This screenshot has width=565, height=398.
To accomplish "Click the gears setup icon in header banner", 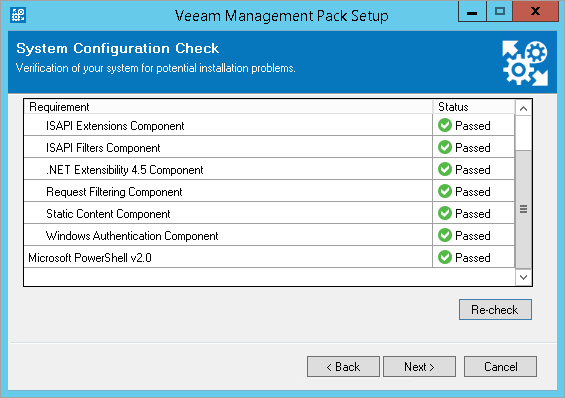I will 525,63.
